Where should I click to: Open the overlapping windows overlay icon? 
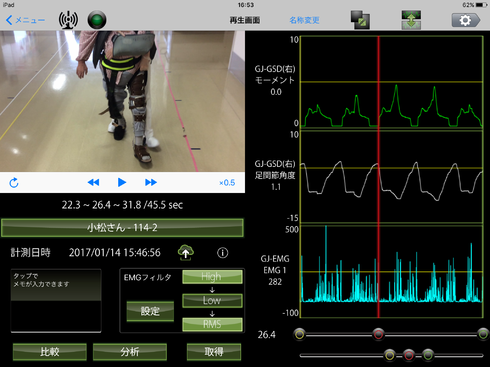pyautogui.click(x=360, y=20)
